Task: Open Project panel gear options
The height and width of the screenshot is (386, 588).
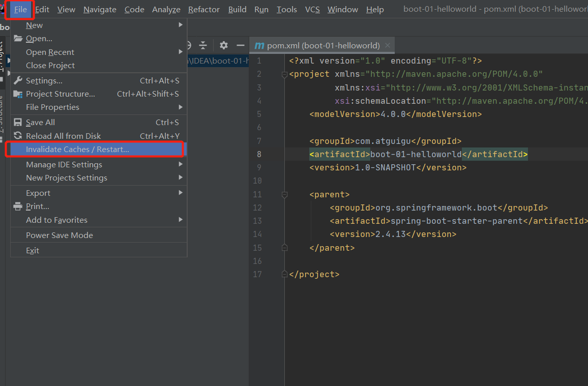Action: pos(224,45)
